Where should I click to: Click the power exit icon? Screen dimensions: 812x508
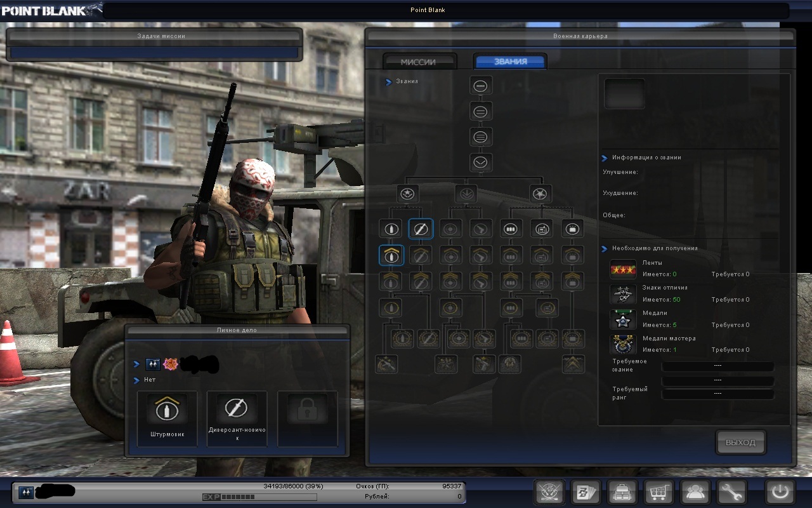click(x=780, y=492)
